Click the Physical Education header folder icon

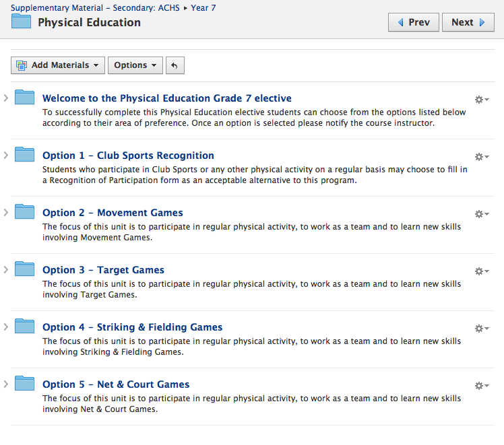pos(21,21)
